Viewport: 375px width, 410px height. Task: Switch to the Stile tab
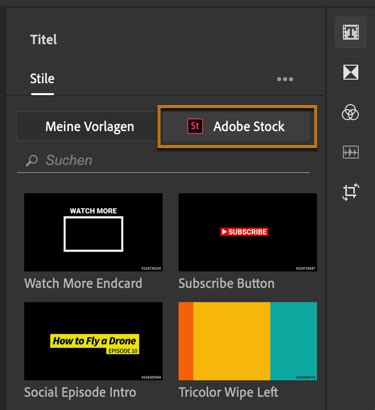coord(42,79)
